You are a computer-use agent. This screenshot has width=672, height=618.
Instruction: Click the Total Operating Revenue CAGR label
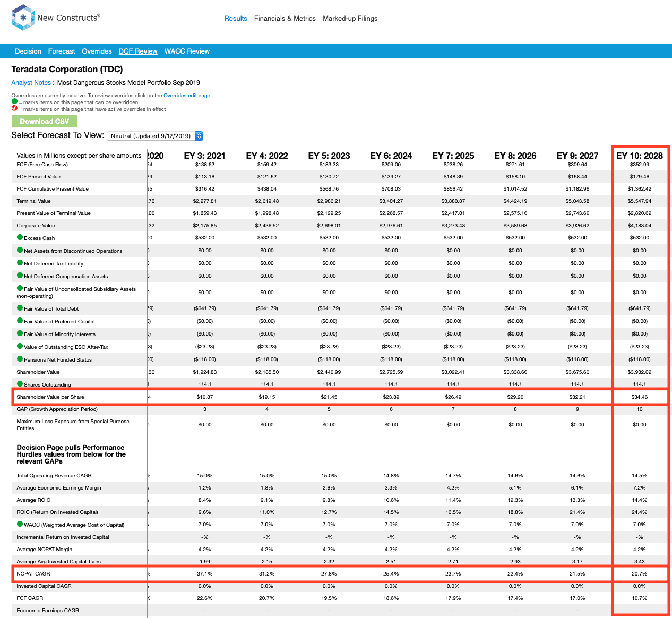pyautogui.click(x=54, y=476)
